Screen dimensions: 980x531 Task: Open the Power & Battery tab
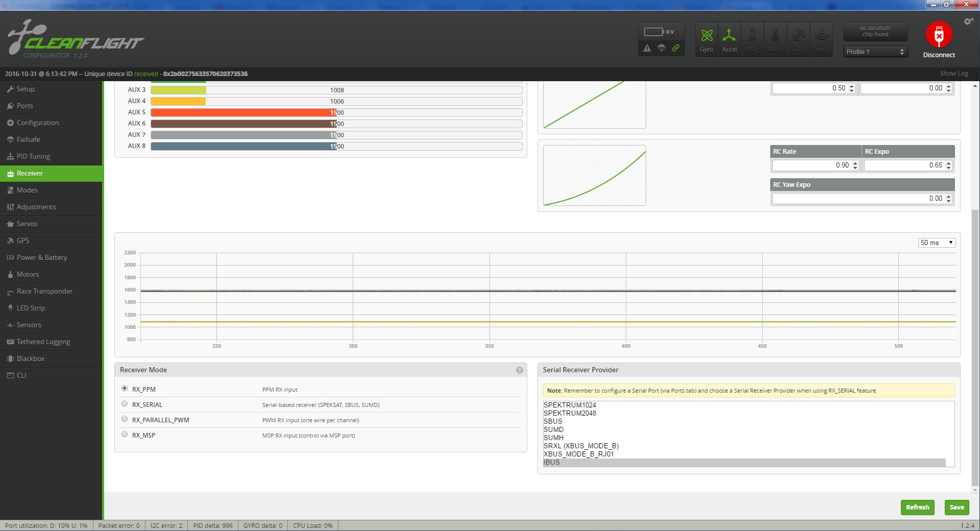(51, 257)
